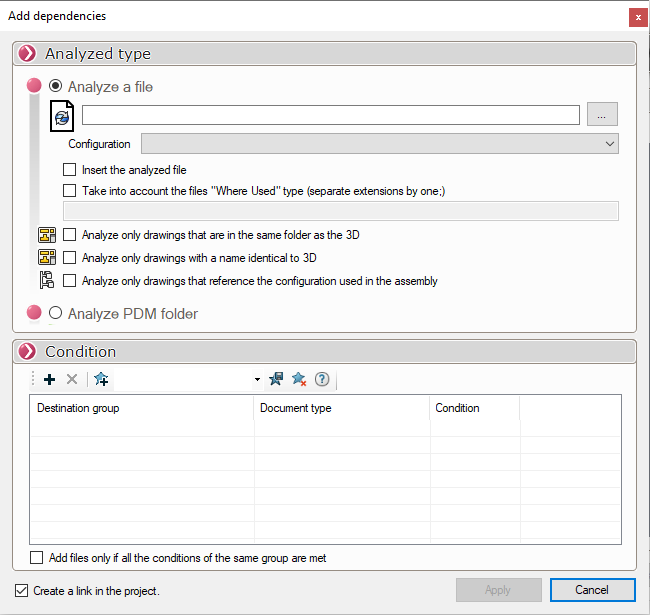
Task: Click the Document type column header
Action: click(340, 408)
